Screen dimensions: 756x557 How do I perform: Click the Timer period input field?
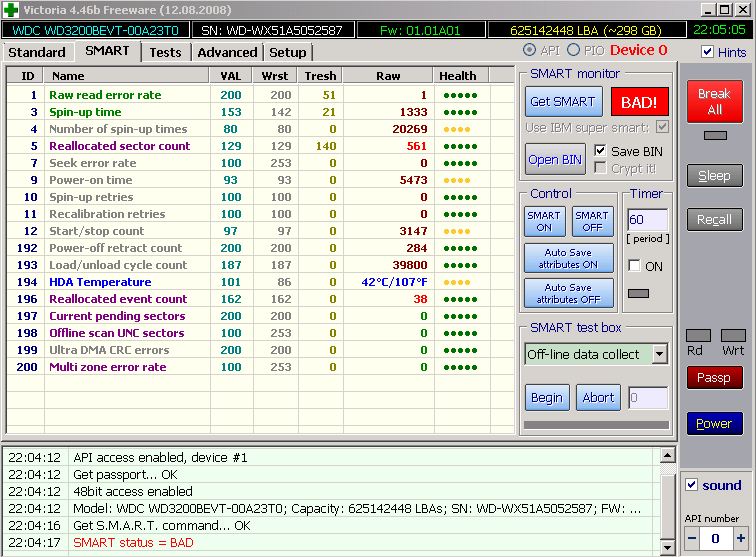click(x=648, y=220)
